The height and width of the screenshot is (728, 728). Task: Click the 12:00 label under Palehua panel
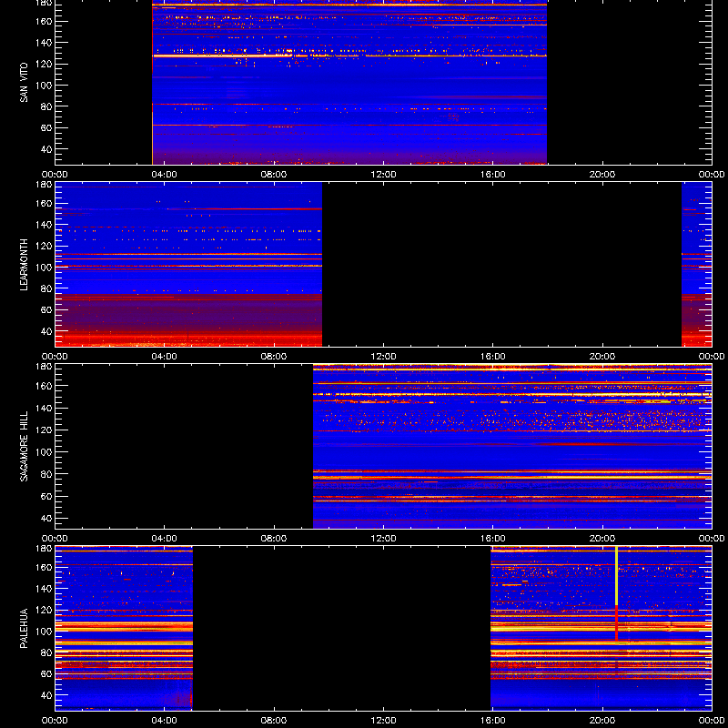[383, 721]
